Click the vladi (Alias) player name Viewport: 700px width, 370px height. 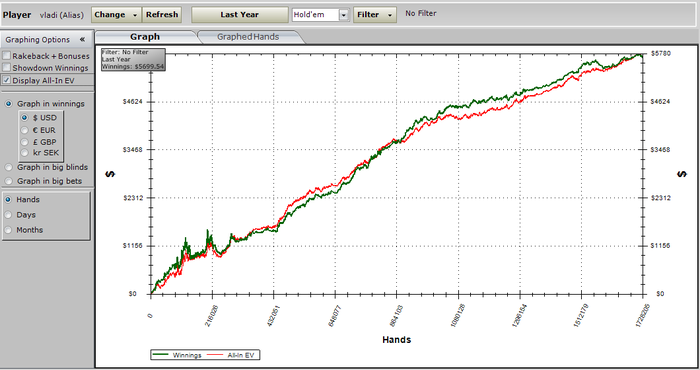click(62, 15)
